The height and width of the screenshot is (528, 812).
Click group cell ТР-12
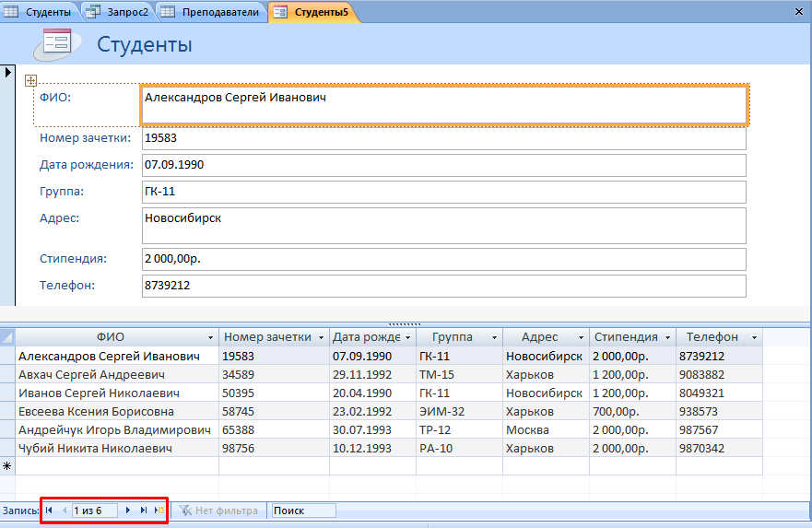[459, 429]
